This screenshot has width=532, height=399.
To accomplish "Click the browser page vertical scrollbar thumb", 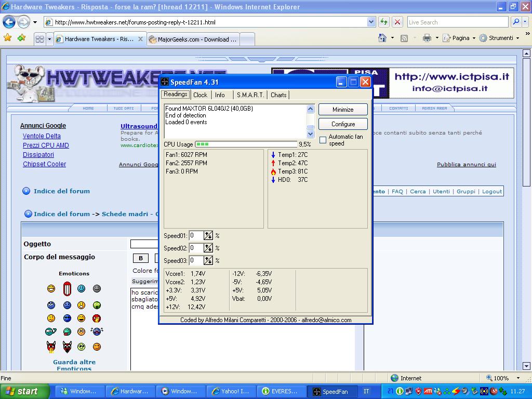I will click(x=526, y=122).
